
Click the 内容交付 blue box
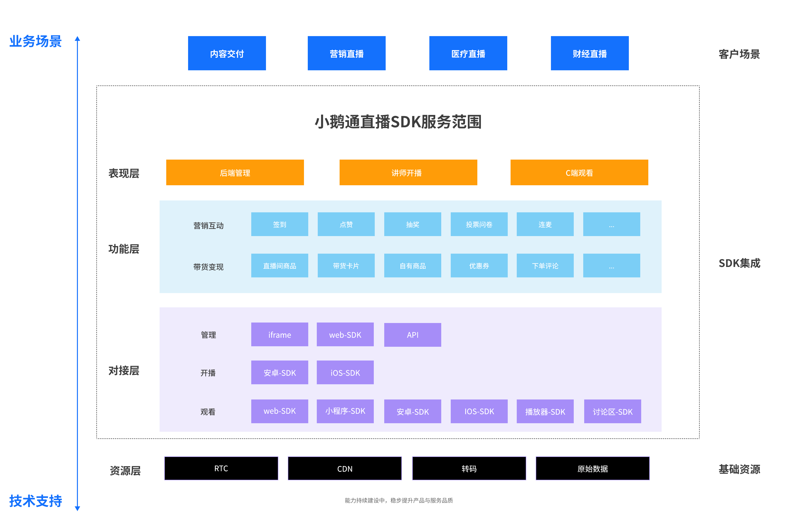tap(227, 53)
